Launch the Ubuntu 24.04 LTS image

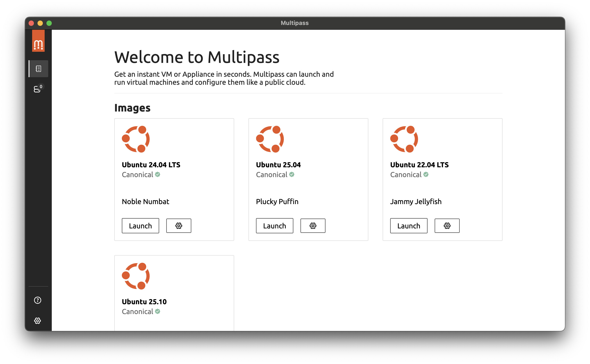(140, 226)
